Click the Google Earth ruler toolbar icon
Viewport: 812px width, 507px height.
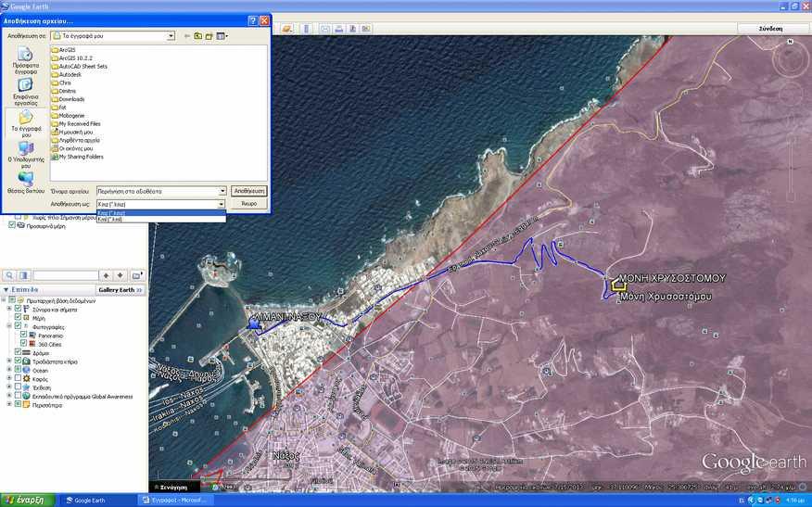(x=306, y=29)
